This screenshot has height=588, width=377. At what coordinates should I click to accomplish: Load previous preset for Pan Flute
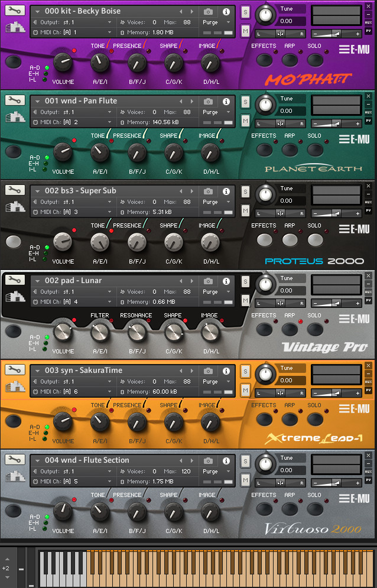point(181,101)
